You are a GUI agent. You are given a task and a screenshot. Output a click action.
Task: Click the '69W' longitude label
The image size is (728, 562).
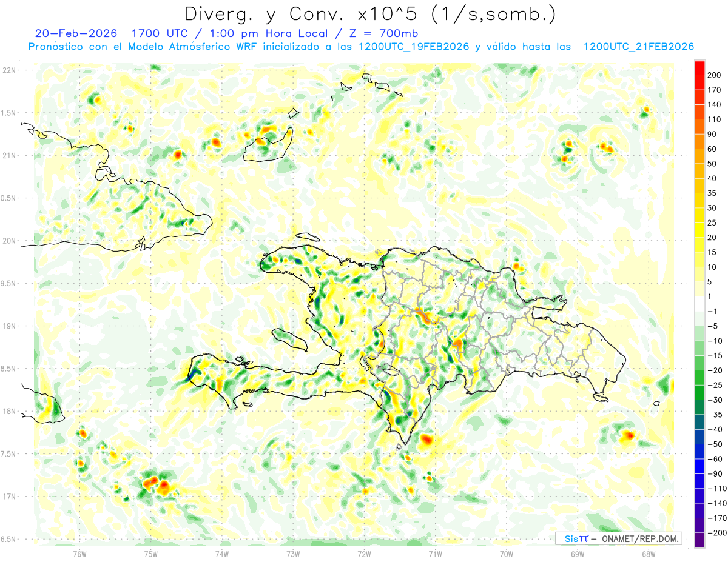[578, 554]
